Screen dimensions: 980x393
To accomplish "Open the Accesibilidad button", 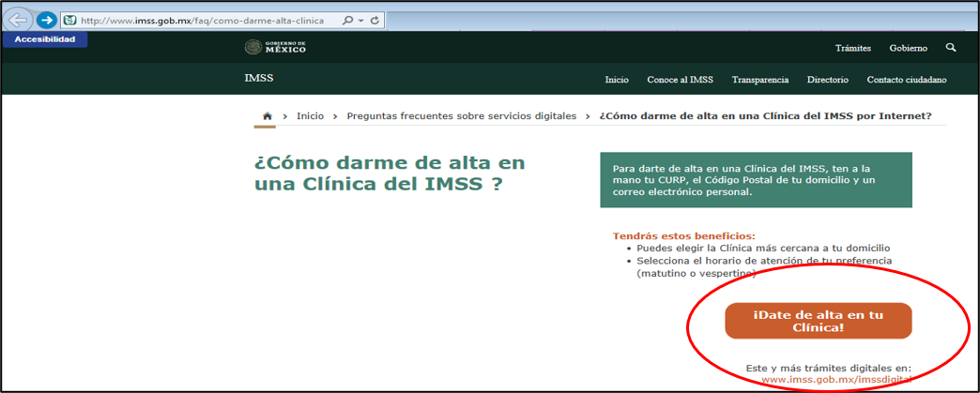I will (45, 39).
